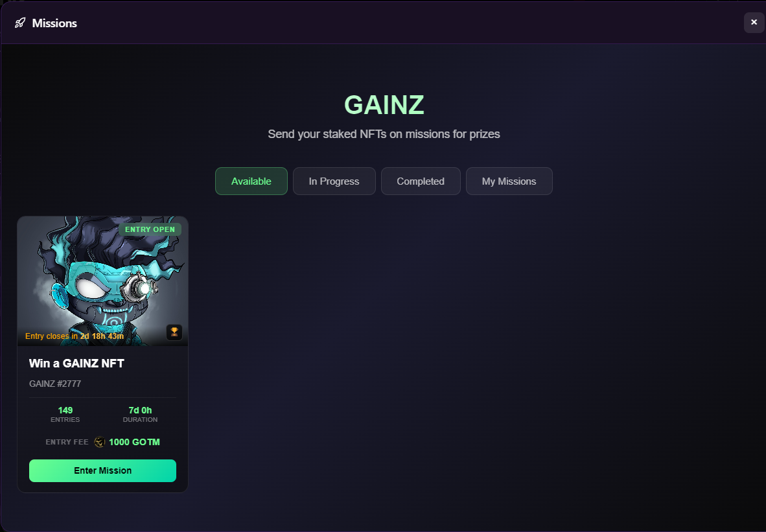766x532 pixels.
Task: Click the Win a GAINZ NFT title
Action: [76, 364]
